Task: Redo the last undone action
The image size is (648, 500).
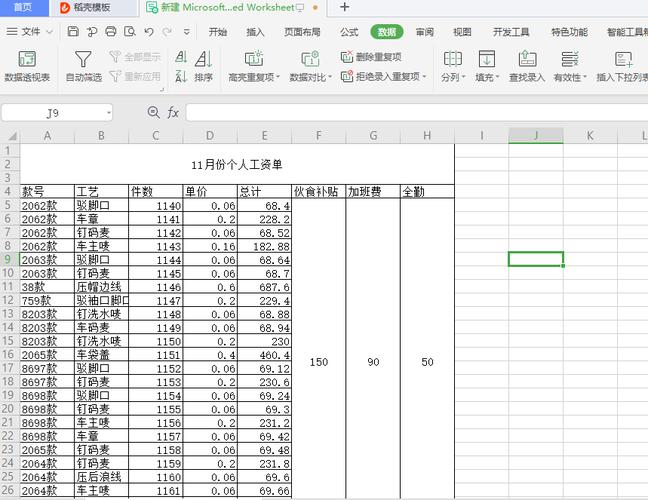Action: point(167,32)
